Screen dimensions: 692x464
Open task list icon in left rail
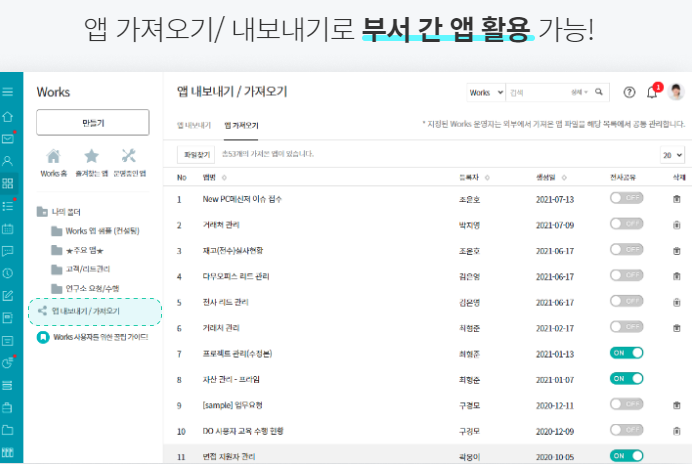coord(8,206)
